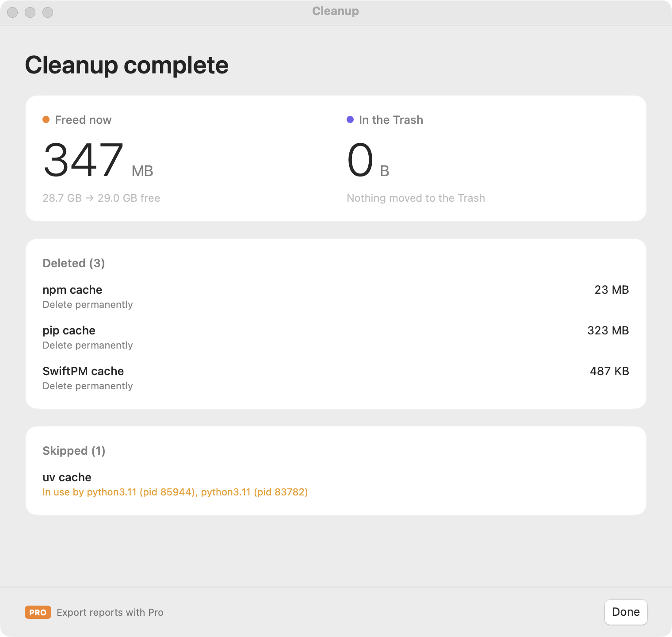Click the Done button
Viewport: 672px width, 637px height.
point(626,612)
